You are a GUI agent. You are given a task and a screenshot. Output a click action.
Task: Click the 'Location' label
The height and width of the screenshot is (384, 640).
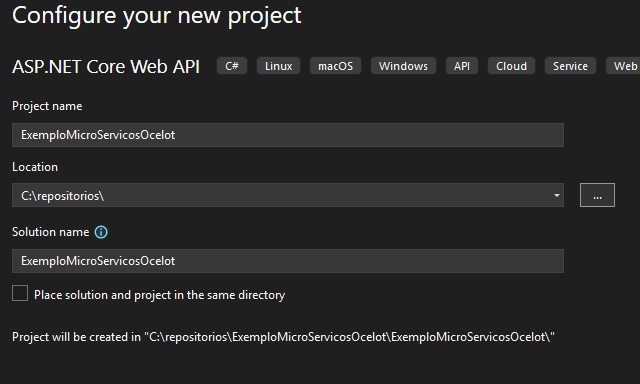point(35,167)
